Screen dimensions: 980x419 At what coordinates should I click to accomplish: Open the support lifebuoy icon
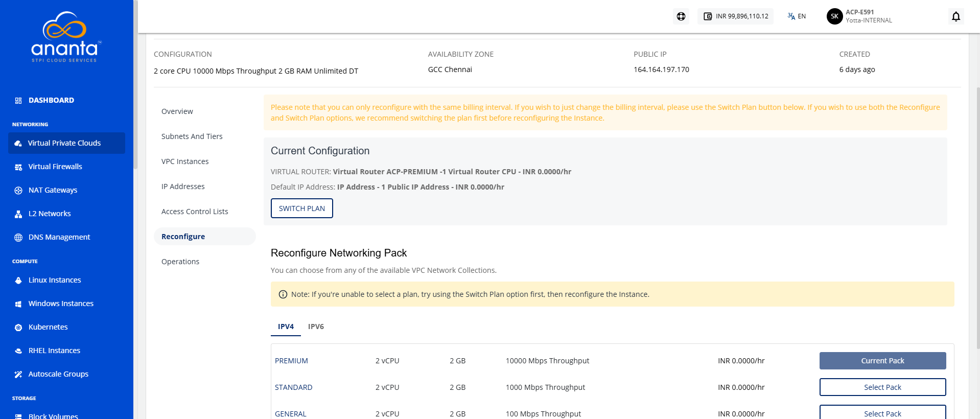(681, 16)
